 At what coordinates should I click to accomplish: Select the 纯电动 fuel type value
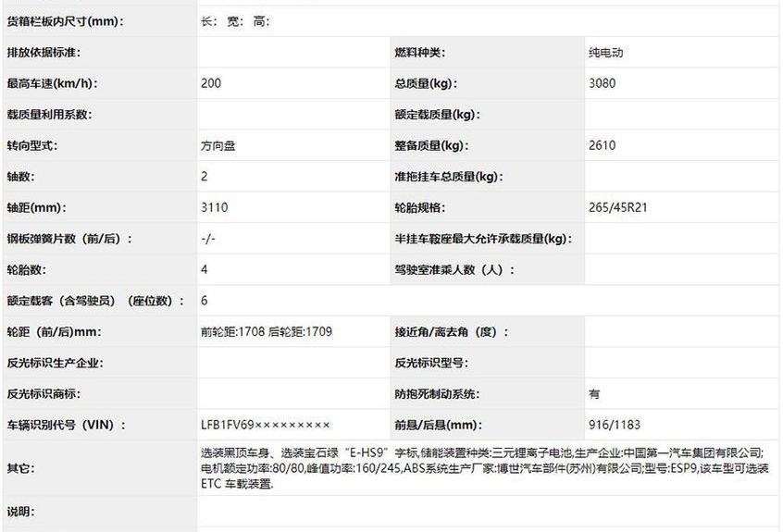click(605, 53)
